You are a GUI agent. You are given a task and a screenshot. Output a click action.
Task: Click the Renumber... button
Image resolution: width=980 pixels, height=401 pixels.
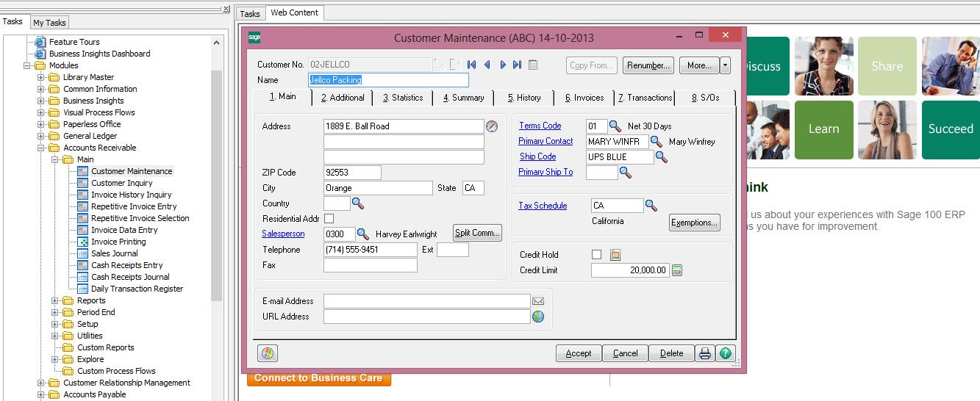tap(648, 65)
